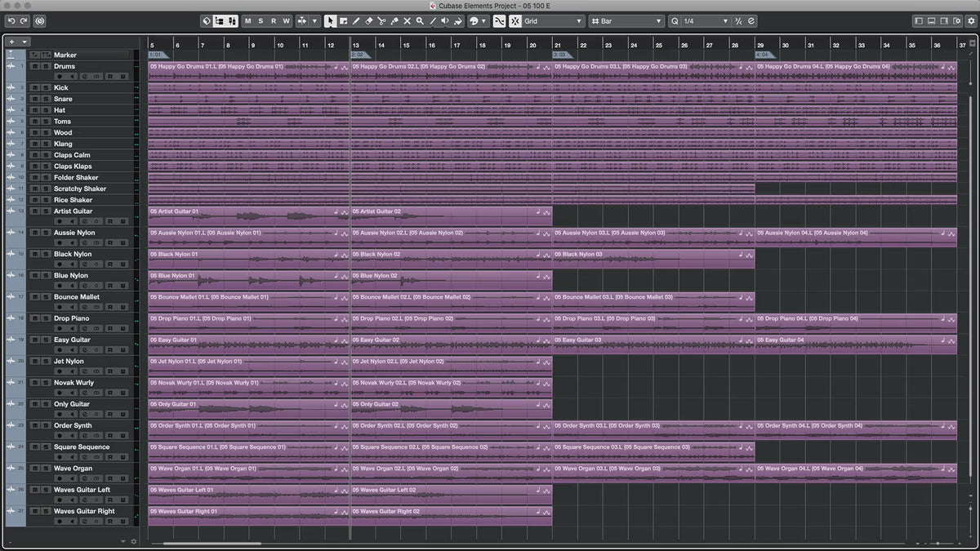Enable record on the Drums track
Viewport: 980px width, 551px height.
(60, 77)
